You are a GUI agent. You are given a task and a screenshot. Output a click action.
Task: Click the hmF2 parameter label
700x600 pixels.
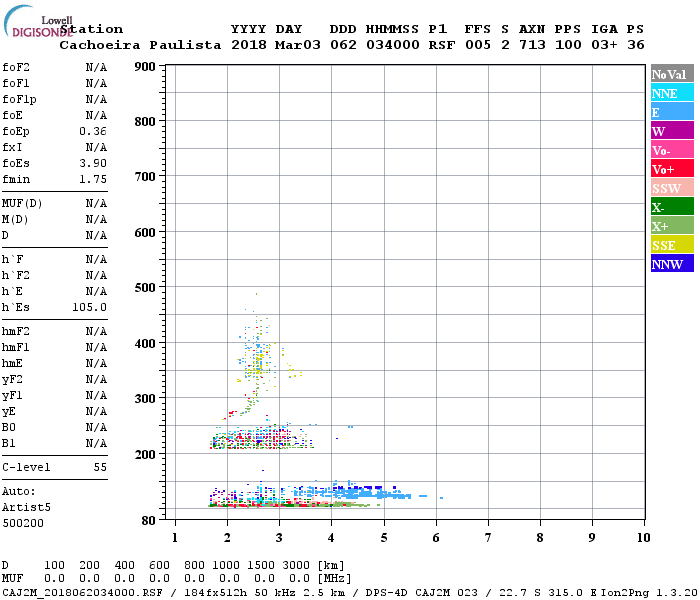click(16, 331)
